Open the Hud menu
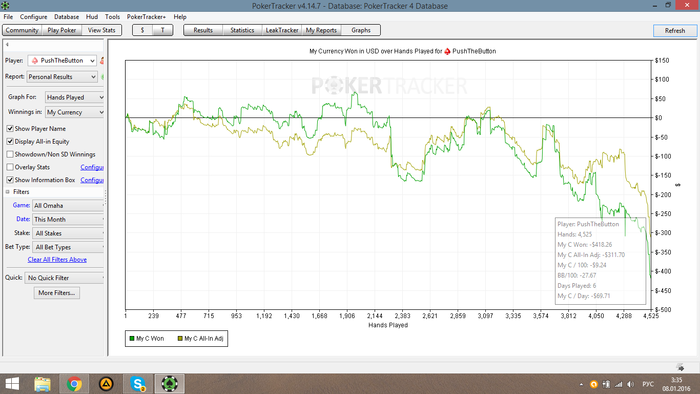Image resolution: width=700 pixels, height=394 pixels. click(x=92, y=17)
